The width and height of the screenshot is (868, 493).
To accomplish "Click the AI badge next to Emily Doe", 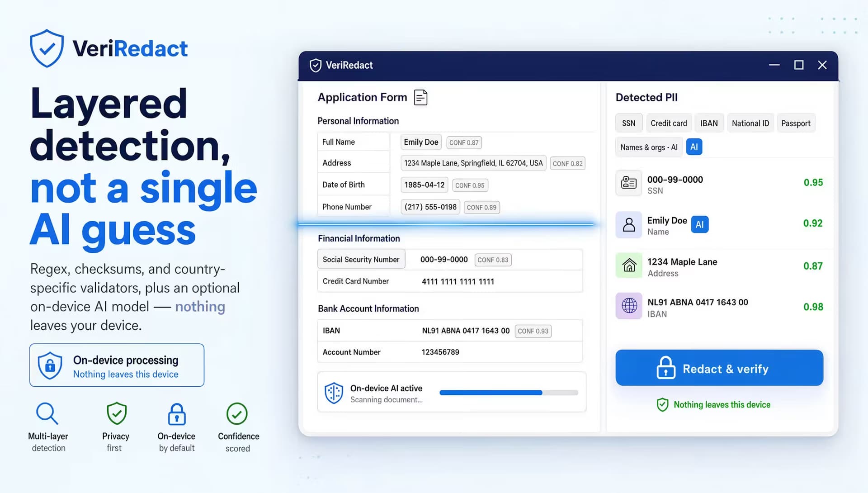I will (700, 224).
